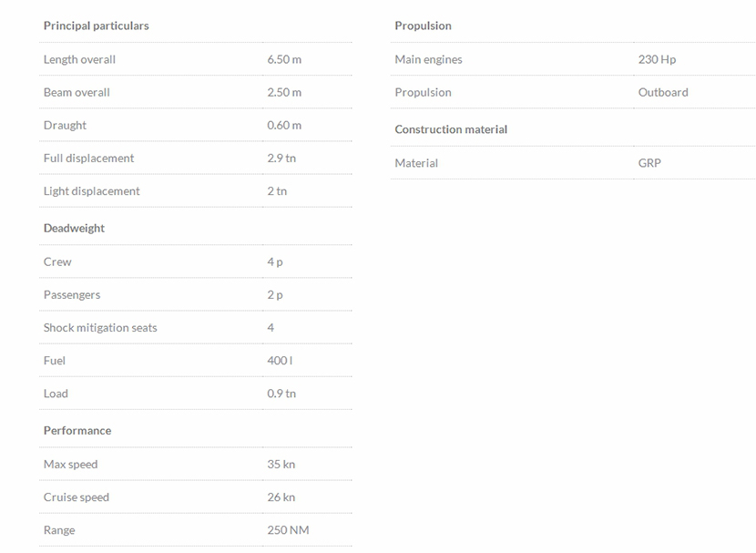Select the Cruise speed label
The width and height of the screenshot is (756, 553).
click(77, 497)
